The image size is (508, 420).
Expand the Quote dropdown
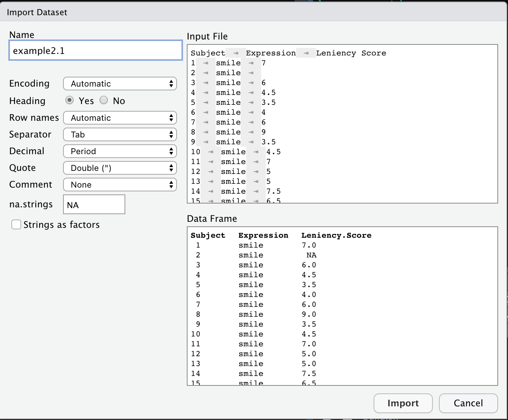[x=120, y=168]
